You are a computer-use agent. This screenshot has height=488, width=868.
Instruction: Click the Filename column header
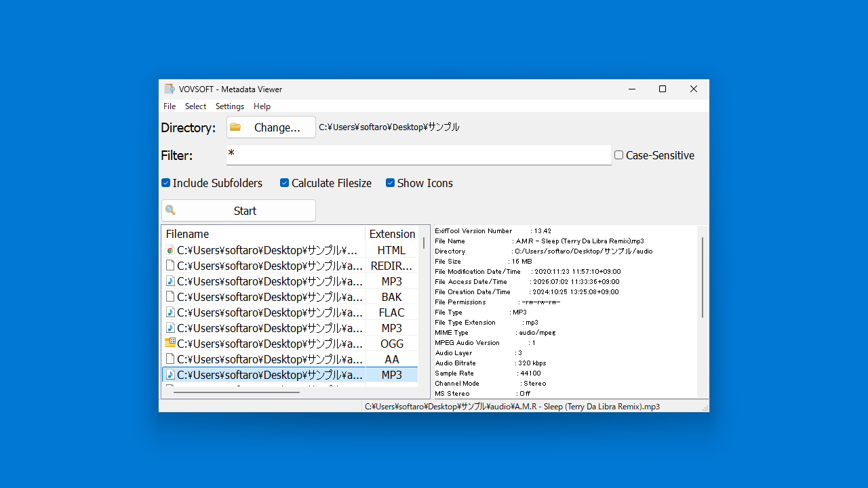coord(263,234)
